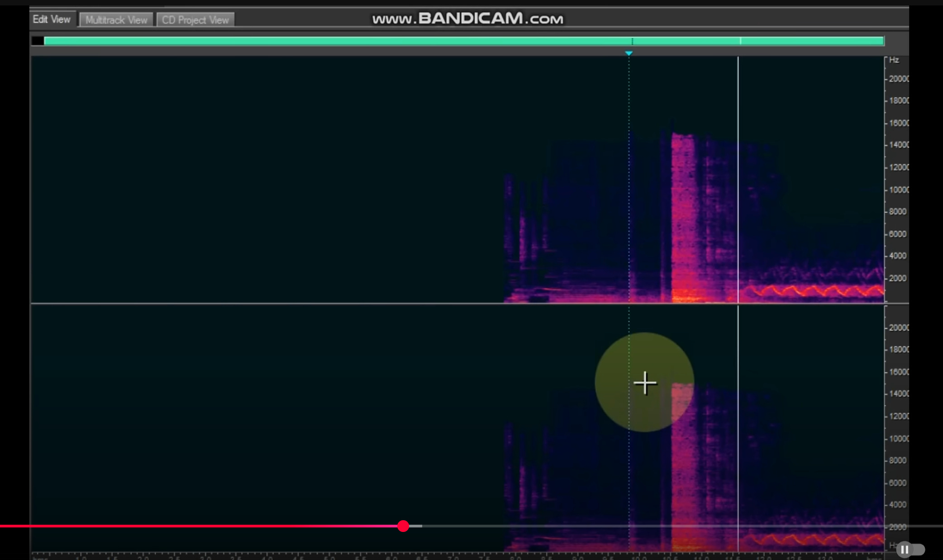Open the CD Project View tab
This screenshot has height=560, width=943.
pos(195,20)
